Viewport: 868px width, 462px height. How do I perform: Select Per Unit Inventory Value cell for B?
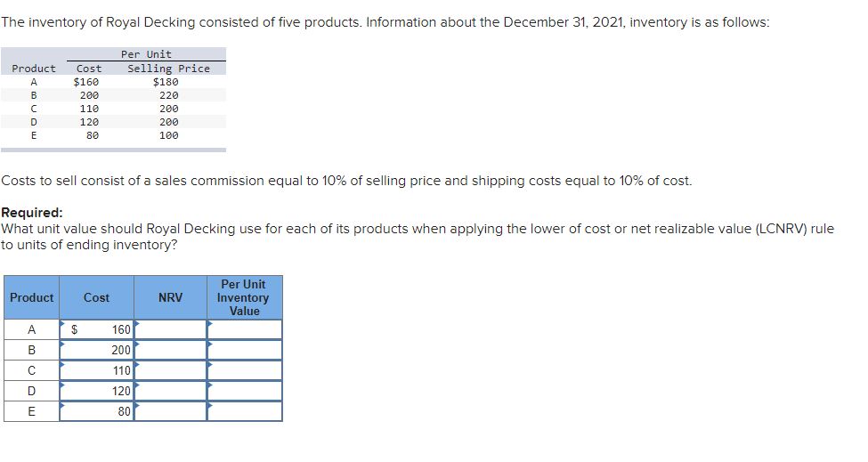tap(244, 351)
